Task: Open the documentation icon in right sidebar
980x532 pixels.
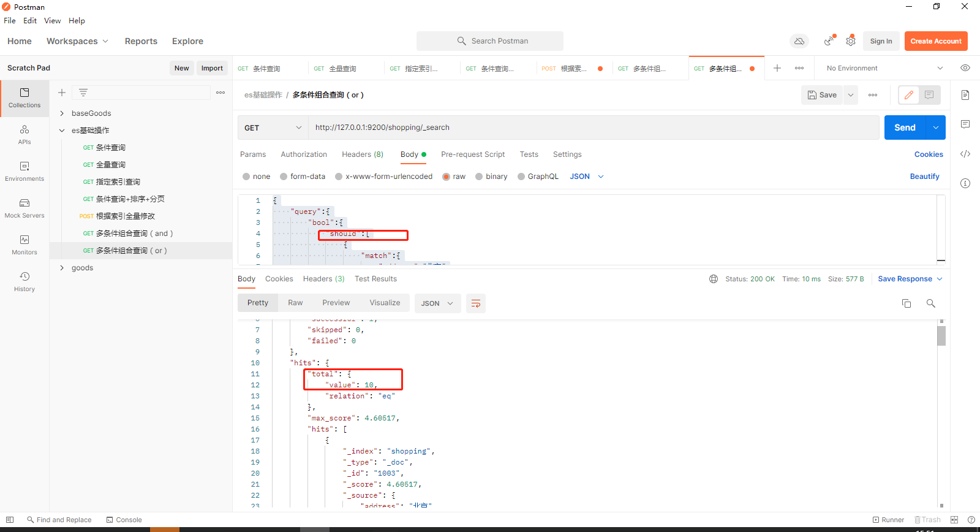Action: [965, 95]
